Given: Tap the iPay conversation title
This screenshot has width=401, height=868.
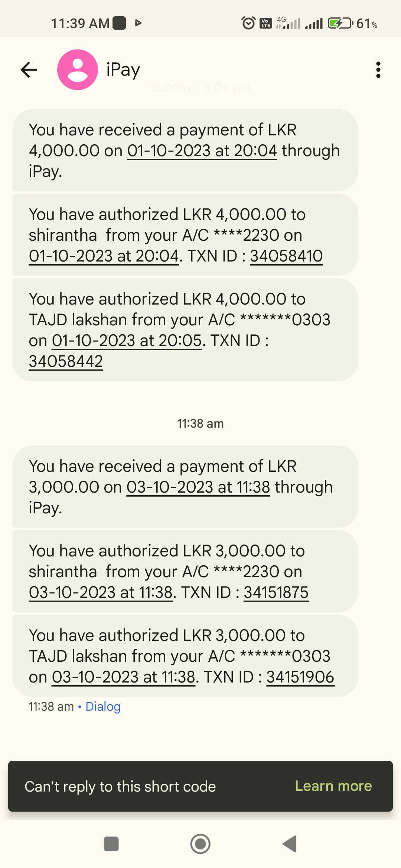Looking at the screenshot, I should [123, 70].
